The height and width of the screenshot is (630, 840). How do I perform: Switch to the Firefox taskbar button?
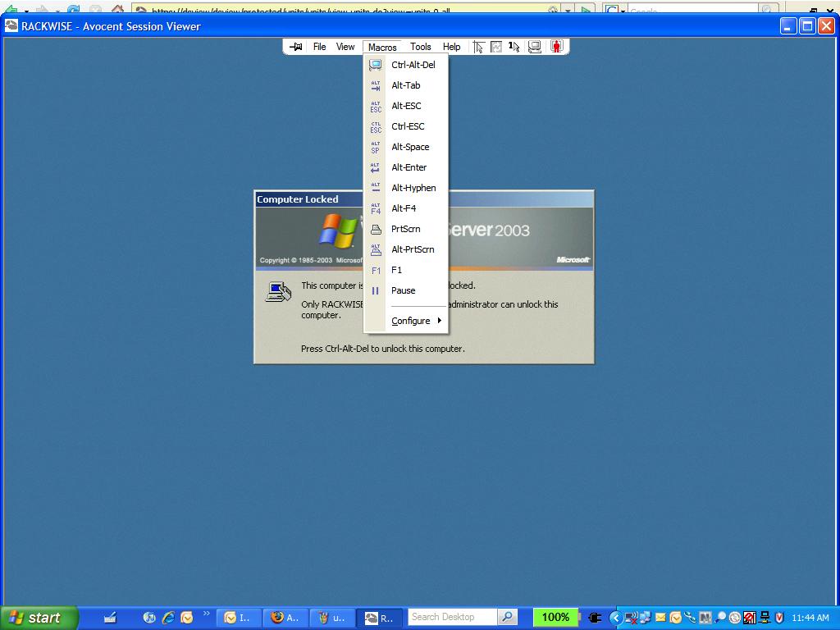coord(285,618)
